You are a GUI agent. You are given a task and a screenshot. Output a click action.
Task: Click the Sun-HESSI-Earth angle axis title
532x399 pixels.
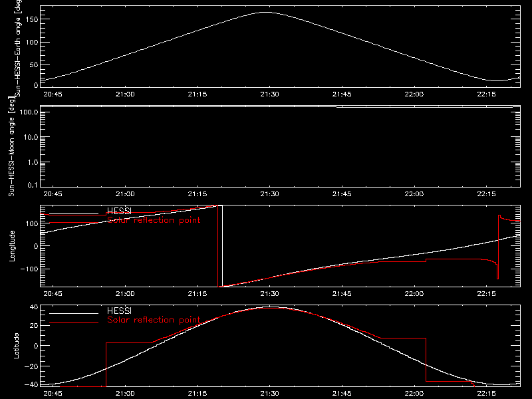click(x=18, y=49)
